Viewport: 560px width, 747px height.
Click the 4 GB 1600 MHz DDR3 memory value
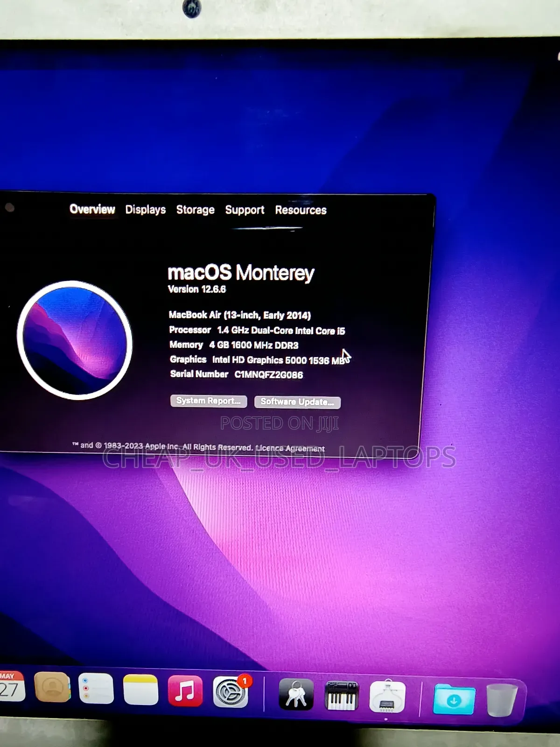[254, 345]
